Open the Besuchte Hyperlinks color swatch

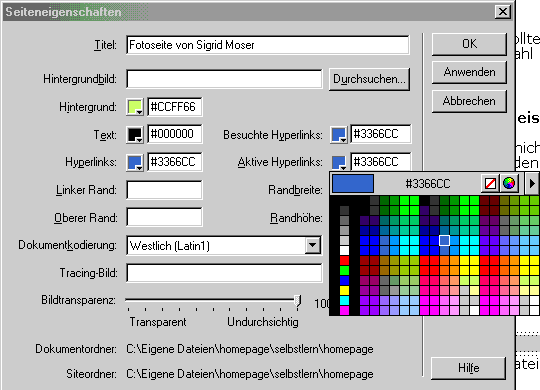click(339, 134)
